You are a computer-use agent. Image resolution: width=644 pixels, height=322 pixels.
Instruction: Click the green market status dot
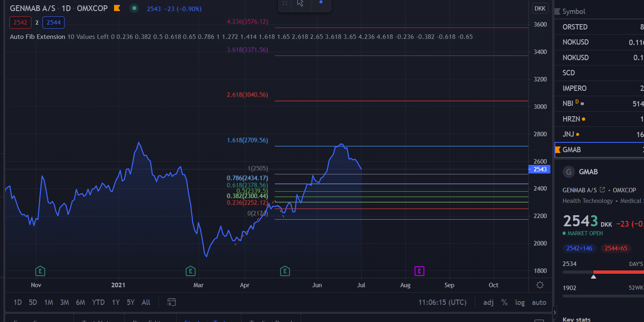point(134,8)
